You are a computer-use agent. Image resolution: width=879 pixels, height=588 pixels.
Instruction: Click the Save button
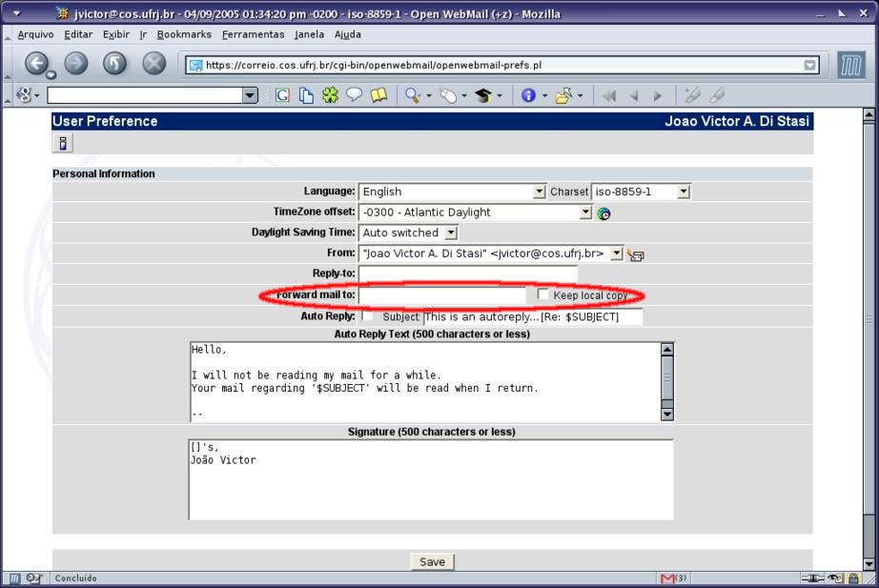[432, 561]
